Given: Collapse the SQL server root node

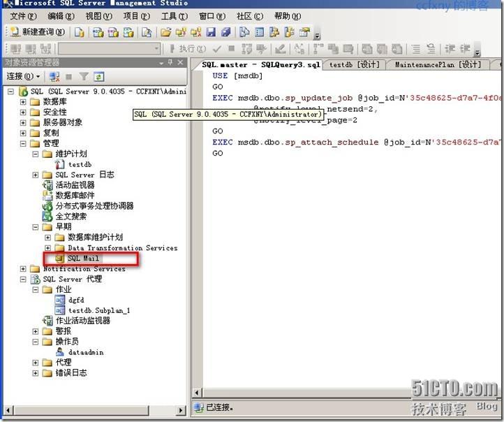Looking at the screenshot, I should (x=11, y=92).
